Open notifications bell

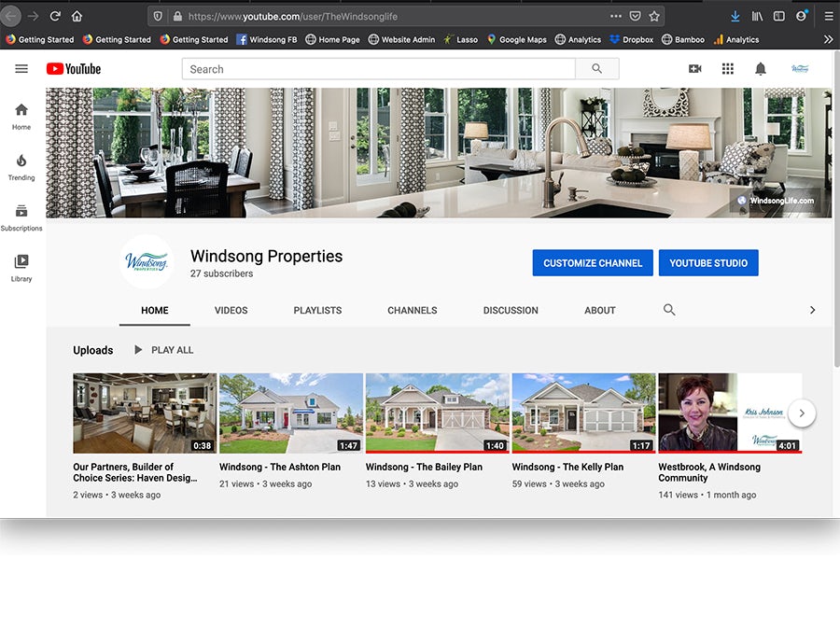[761, 69]
